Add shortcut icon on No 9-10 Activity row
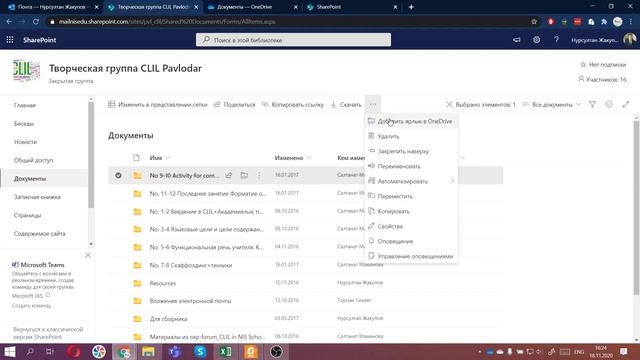 [x=244, y=175]
